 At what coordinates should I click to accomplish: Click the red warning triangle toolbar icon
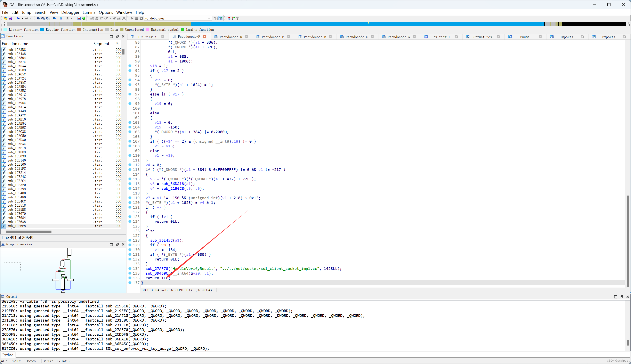pos(79,18)
